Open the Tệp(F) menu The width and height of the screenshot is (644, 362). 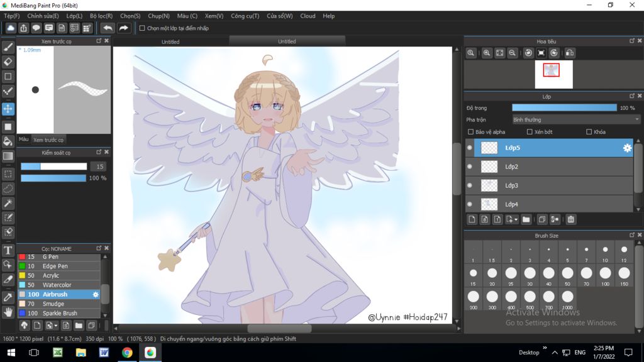tap(11, 16)
